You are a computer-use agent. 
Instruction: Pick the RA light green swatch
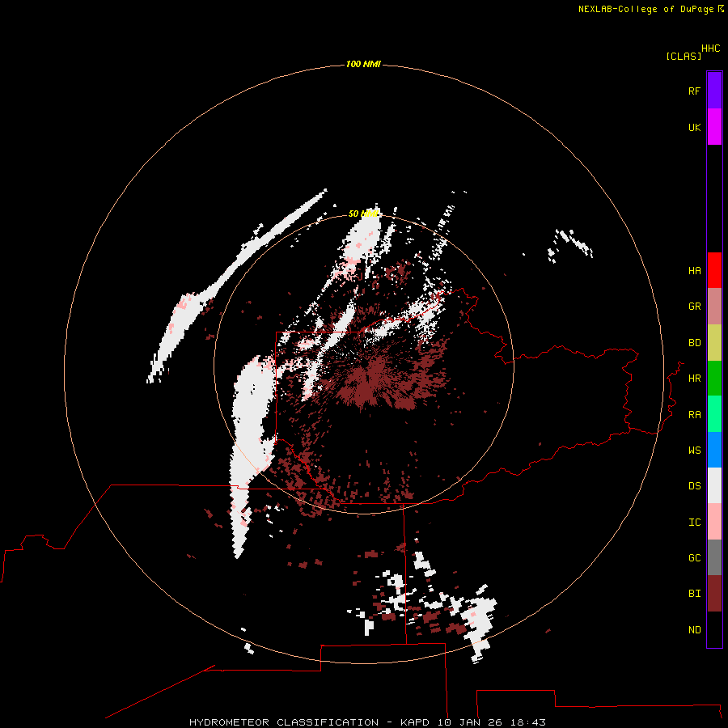pos(714,414)
